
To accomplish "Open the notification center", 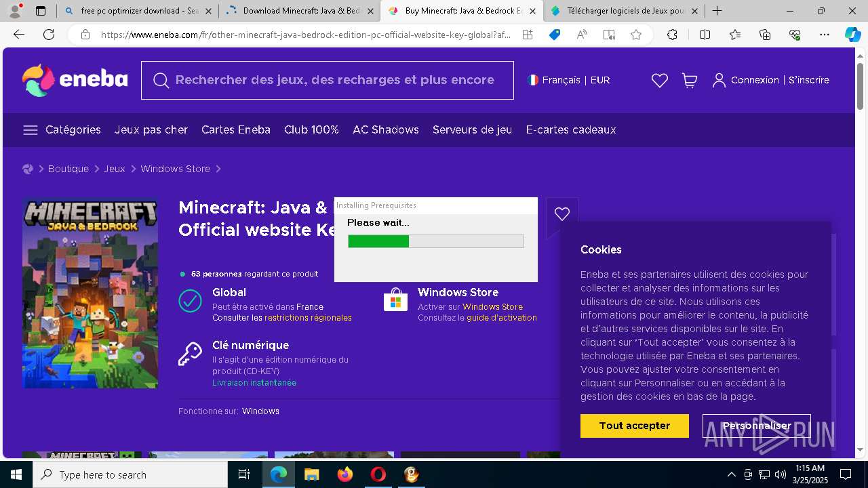I will 846,474.
